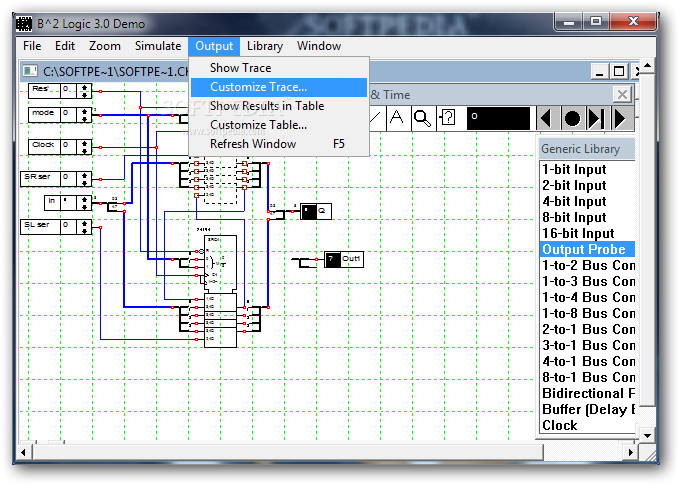Select the magnifier zoom tool
Screen dimensions: 680x485
pyautogui.click(x=422, y=118)
